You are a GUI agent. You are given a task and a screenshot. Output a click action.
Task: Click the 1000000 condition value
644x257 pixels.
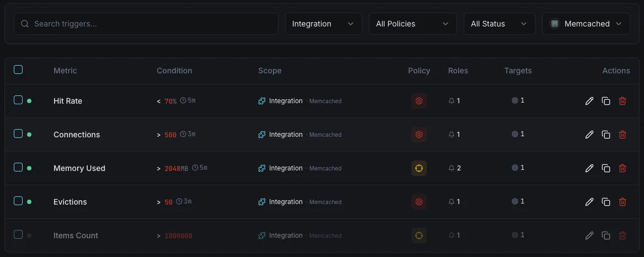click(178, 235)
